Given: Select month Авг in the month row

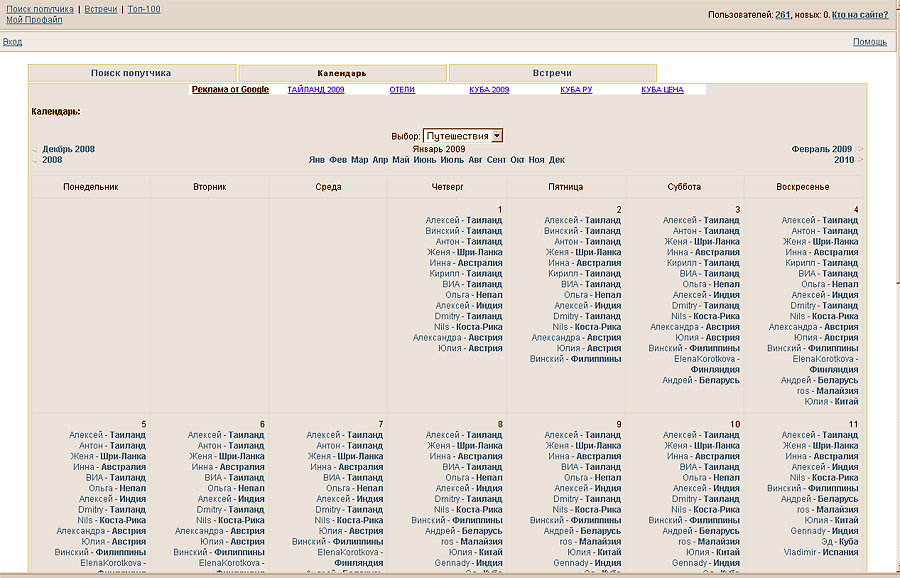Looking at the screenshot, I should coord(475,160).
